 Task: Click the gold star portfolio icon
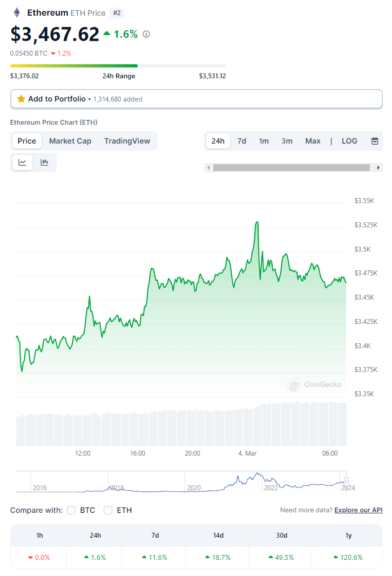(21, 99)
